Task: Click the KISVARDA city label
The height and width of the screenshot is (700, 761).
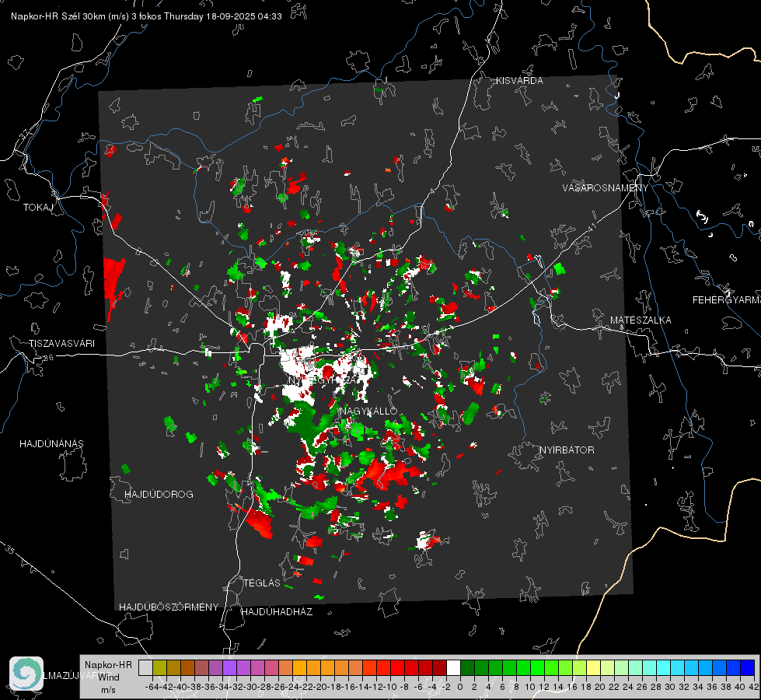Action: pyautogui.click(x=520, y=80)
